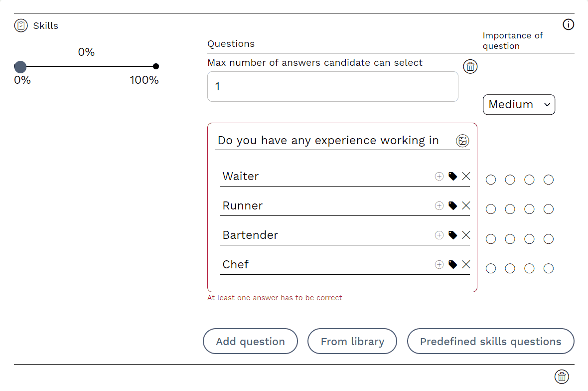Select the first radio button for Waiter
This screenshot has width=588, height=391.
(x=491, y=180)
